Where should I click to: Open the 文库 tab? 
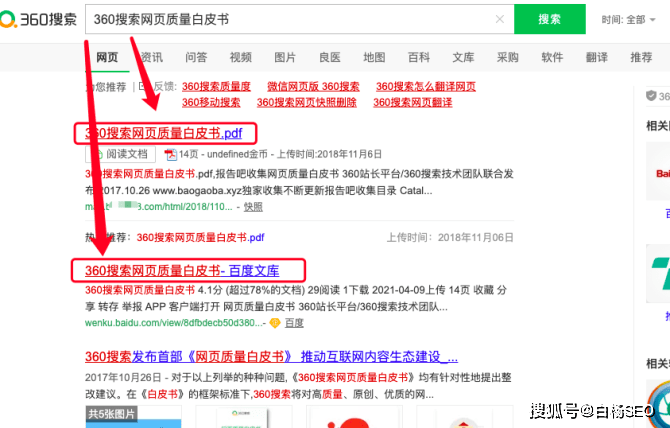463,57
